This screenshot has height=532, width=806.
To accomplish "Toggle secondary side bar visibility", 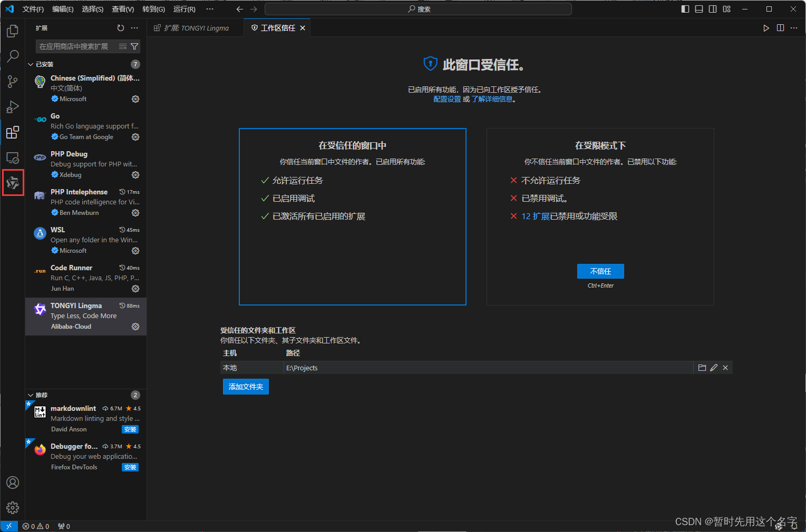I will 713,9.
